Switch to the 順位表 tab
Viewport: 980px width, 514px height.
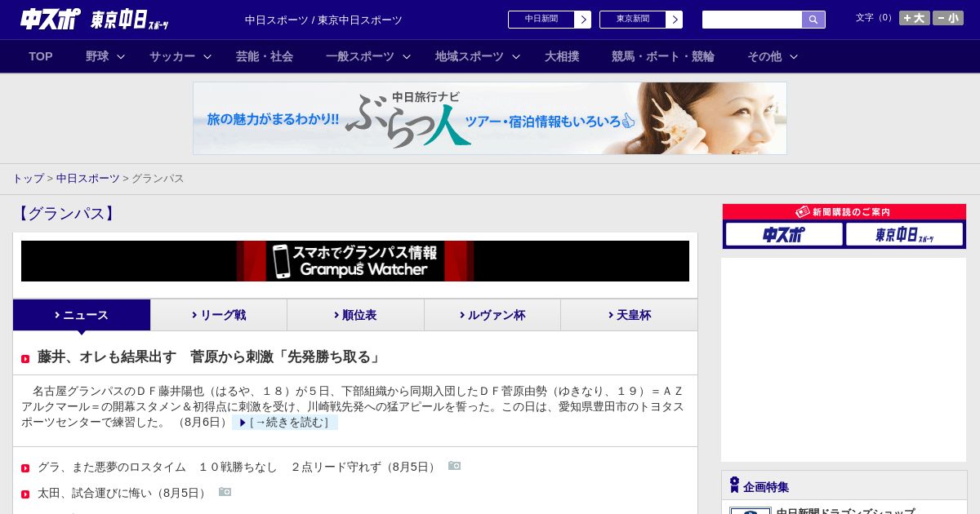coord(355,315)
